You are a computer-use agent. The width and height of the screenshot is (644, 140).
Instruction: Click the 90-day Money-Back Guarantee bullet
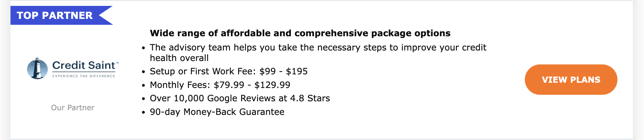click(x=217, y=112)
